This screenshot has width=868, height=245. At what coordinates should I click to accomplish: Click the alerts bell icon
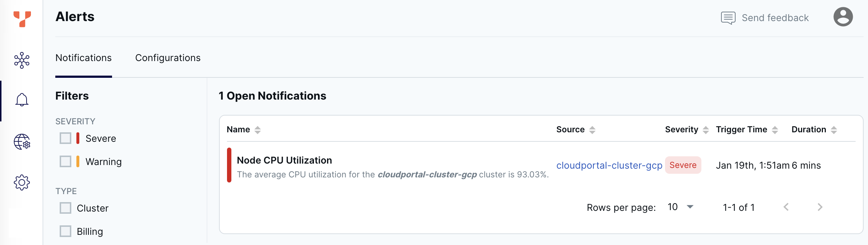22,100
